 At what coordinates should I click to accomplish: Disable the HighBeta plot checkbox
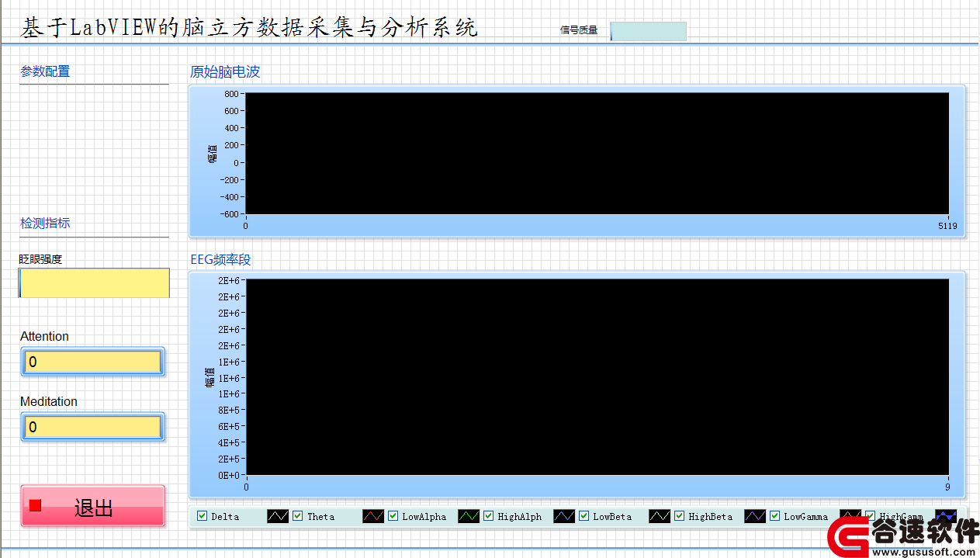coord(680,516)
